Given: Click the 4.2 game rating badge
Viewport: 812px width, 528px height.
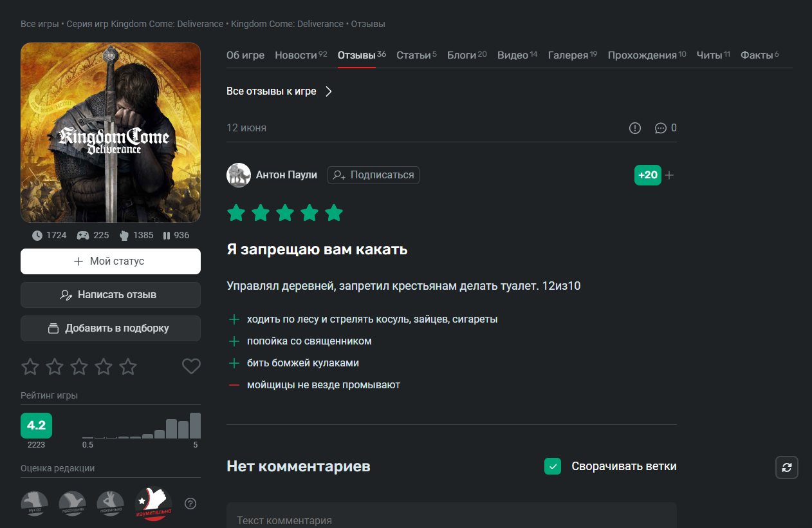Looking at the screenshot, I should click(x=36, y=426).
